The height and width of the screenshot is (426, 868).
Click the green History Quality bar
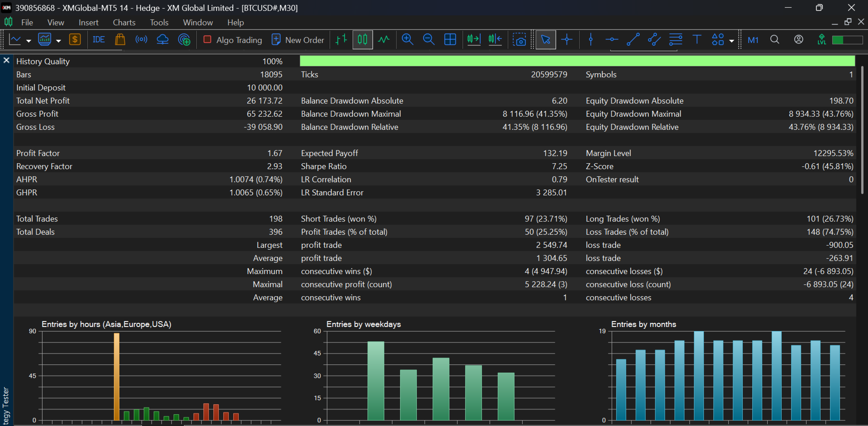pyautogui.click(x=577, y=61)
